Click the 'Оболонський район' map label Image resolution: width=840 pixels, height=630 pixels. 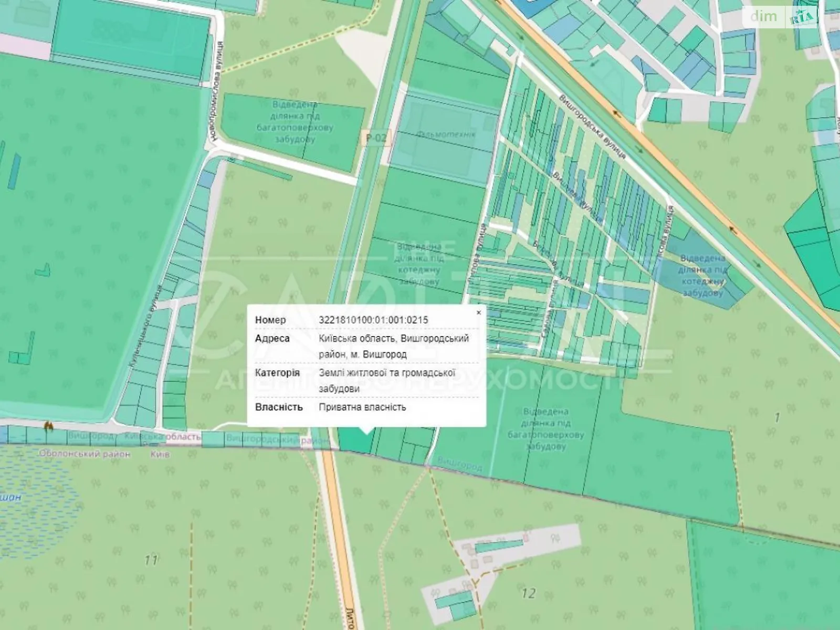(x=84, y=454)
